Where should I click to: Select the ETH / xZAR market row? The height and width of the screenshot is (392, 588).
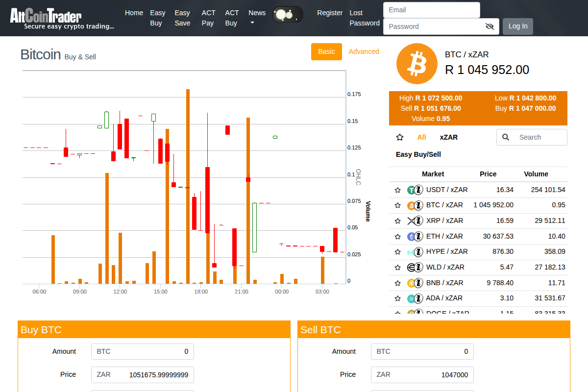[x=478, y=237]
